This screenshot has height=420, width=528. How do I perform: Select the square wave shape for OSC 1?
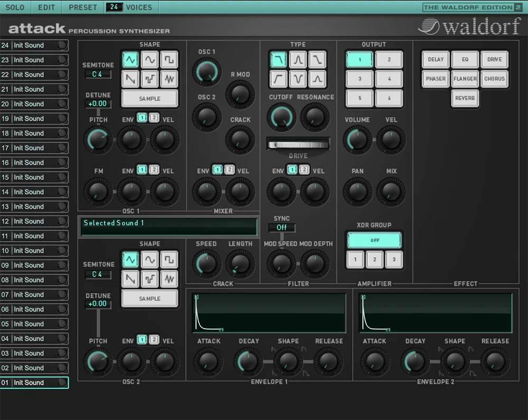click(x=169, y=60)
